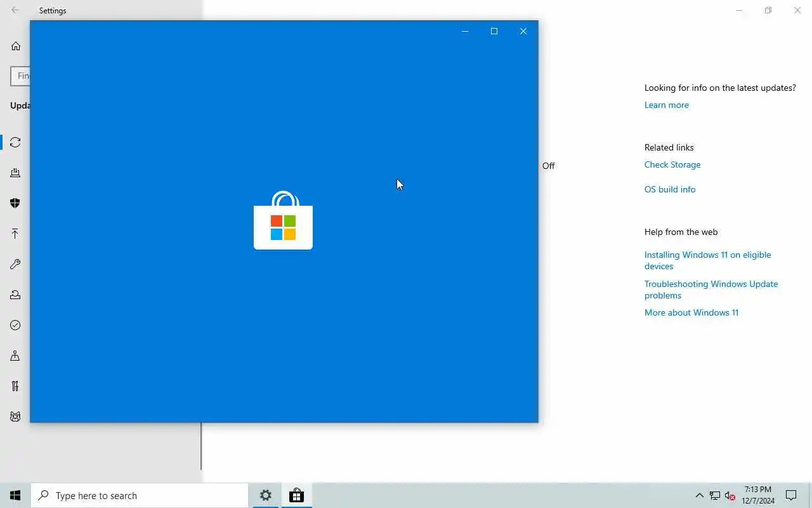
Task: Open the volume icon in system tray
Action: (x=730, y=495)
